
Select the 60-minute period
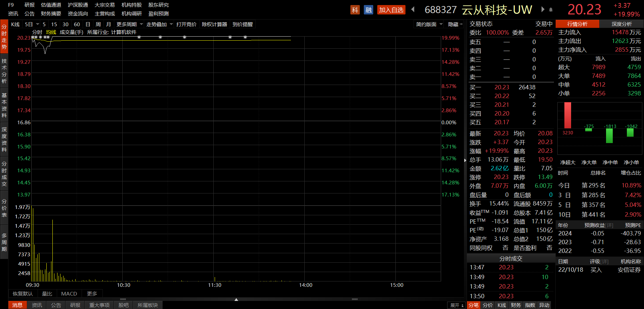pos(77,24)
